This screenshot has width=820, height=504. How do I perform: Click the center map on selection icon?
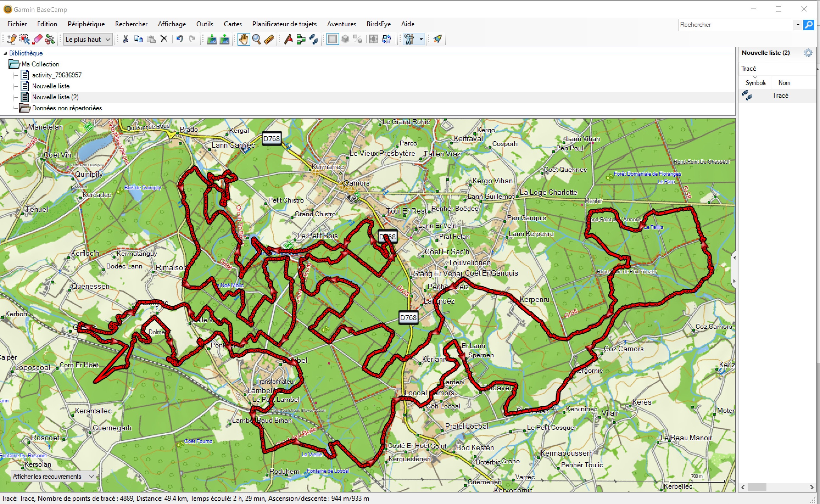pos(374,39)
